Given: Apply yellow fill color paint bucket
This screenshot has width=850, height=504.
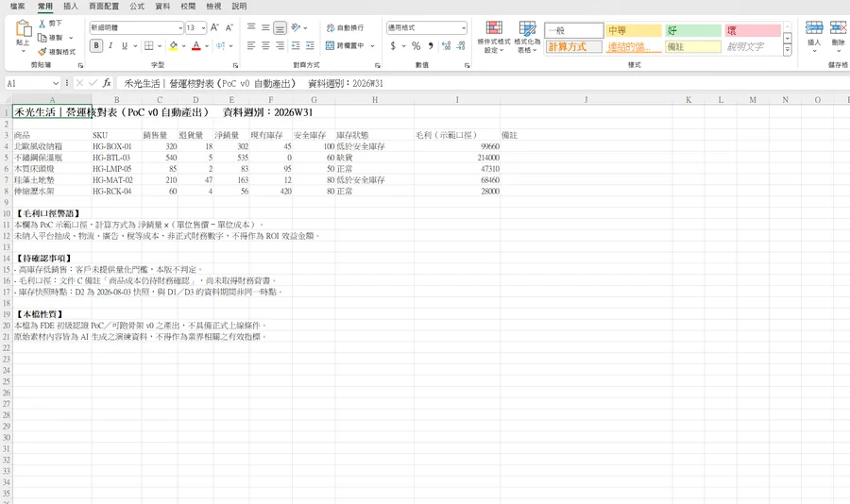Looking at the screenshot, I should [174, 46].
